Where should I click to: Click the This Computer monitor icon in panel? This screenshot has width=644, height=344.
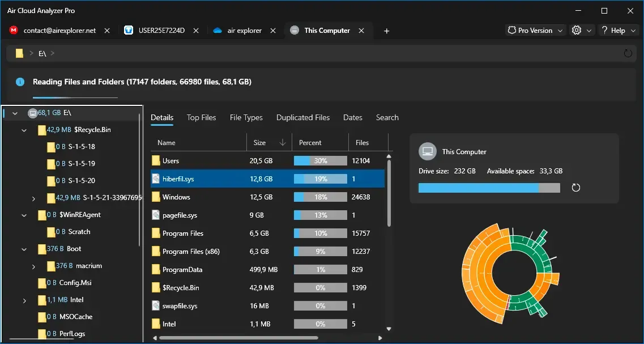pos(427,151)
